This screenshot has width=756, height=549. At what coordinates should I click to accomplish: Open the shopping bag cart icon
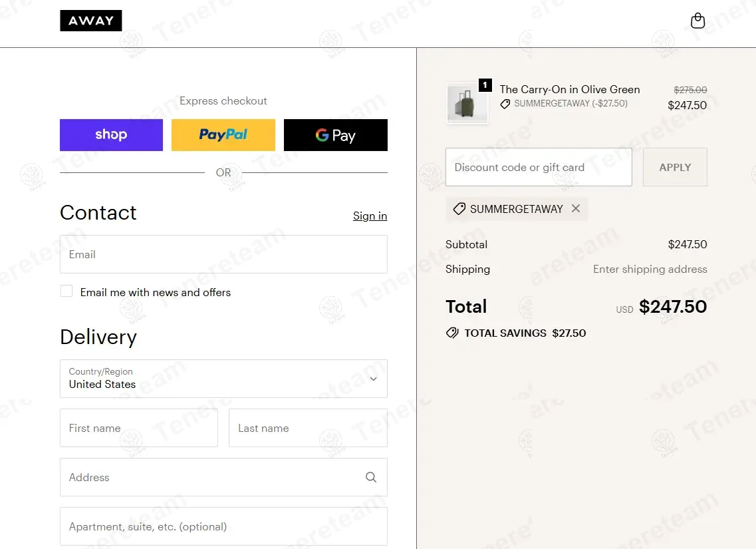tap(697, 21)
